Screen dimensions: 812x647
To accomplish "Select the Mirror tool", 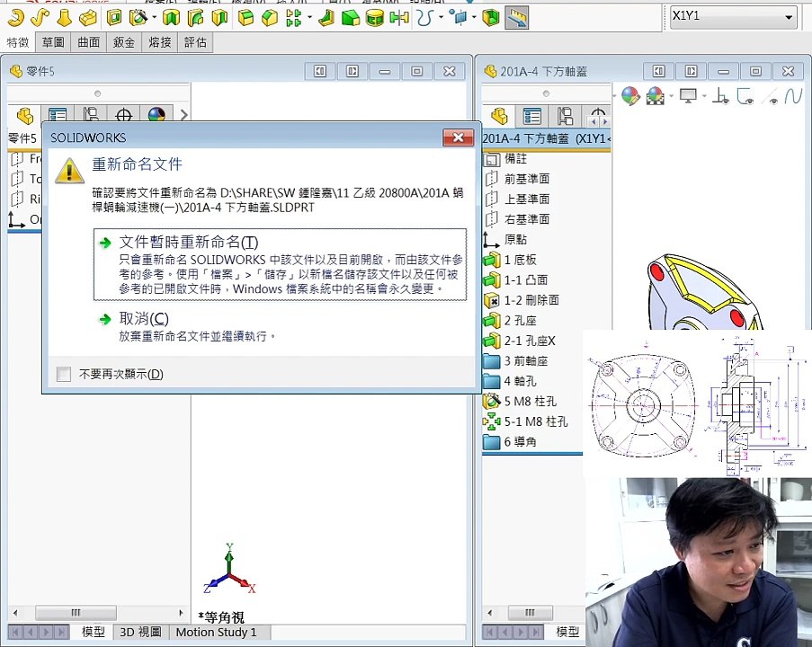I will point(398,18).
